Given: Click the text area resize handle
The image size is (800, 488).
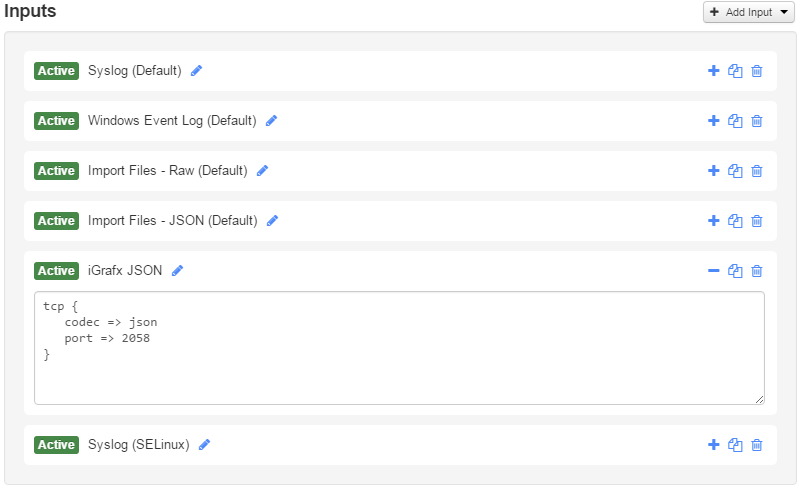Looking at the screenshot, I should [760, 400].
